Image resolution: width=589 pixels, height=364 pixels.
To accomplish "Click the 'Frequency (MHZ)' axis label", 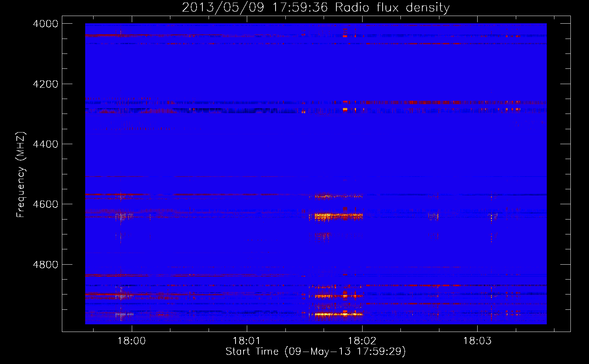I will 21,175.
